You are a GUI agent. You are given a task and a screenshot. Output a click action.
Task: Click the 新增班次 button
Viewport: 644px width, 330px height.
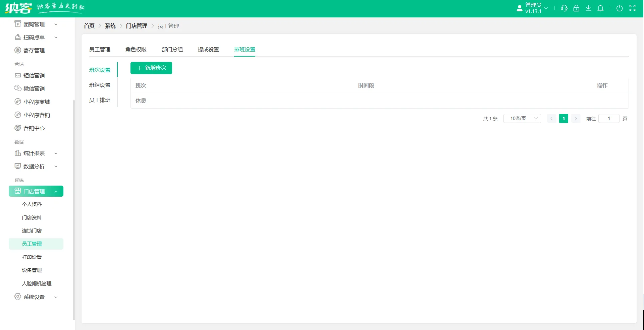[x=151, y=68]
